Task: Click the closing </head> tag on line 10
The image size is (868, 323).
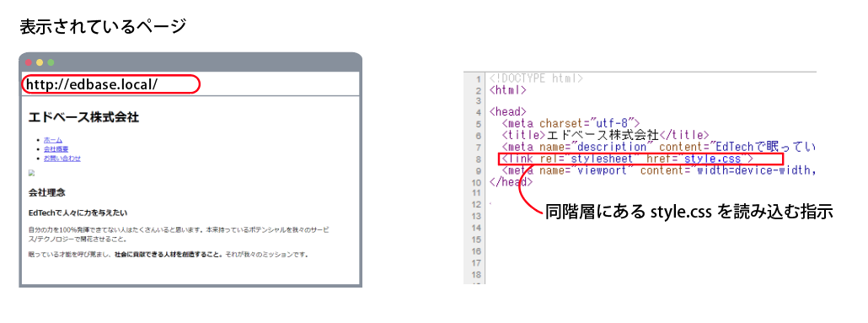Action: tap(511, 182)
